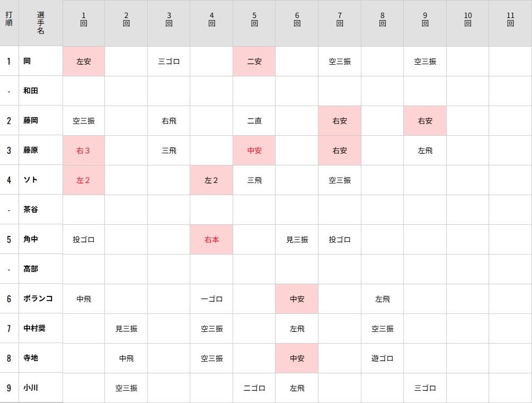Click ポランコ's 中安 hit in the sixth
The height and width of the screenshot is (403, 532).
(297, 299)
